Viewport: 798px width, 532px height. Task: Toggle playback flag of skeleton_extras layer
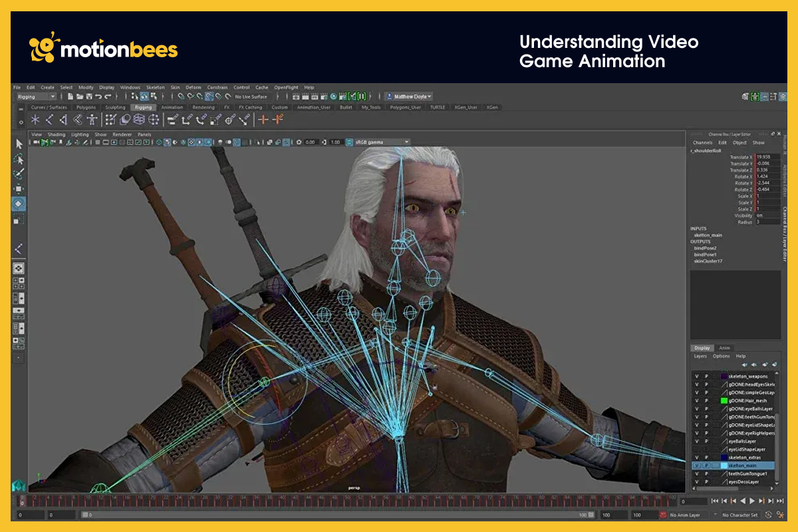click(706, 458)
